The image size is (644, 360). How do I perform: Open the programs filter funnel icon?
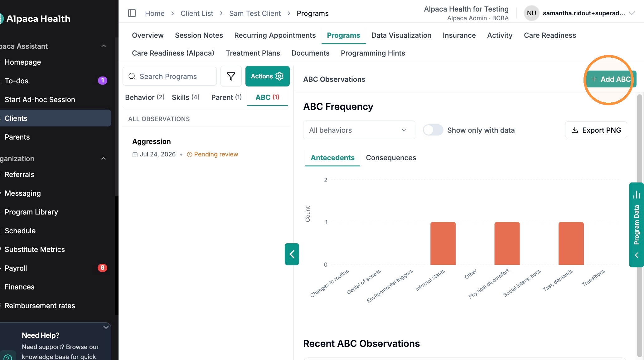click(231, 76)
